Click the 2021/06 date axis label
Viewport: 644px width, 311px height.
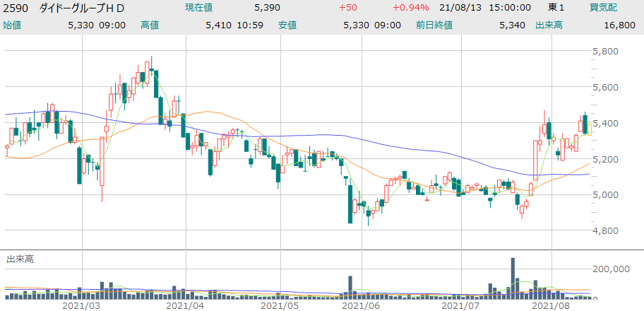(x=362, y=305)
